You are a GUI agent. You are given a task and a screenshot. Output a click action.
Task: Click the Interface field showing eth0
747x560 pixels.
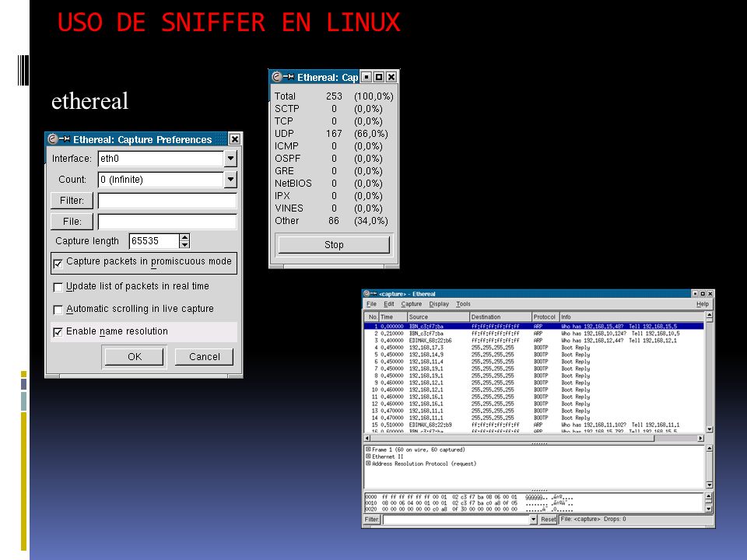(160, 158)
